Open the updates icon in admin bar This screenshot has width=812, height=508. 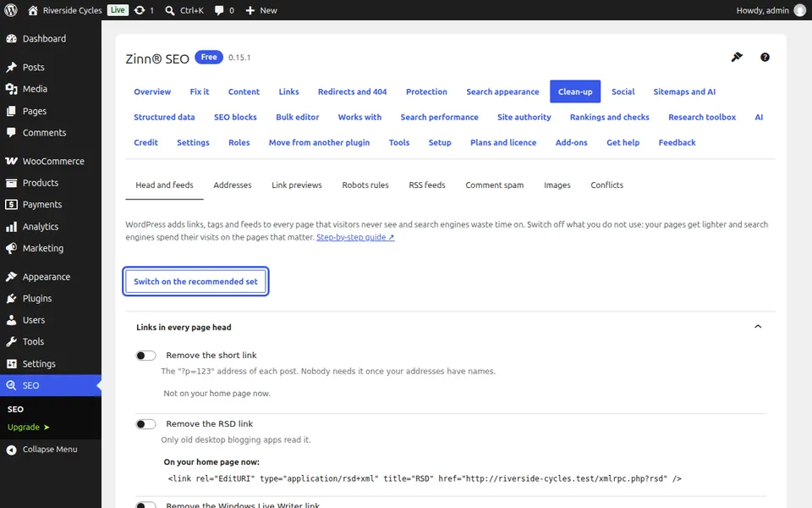click(x=140, y=10)
